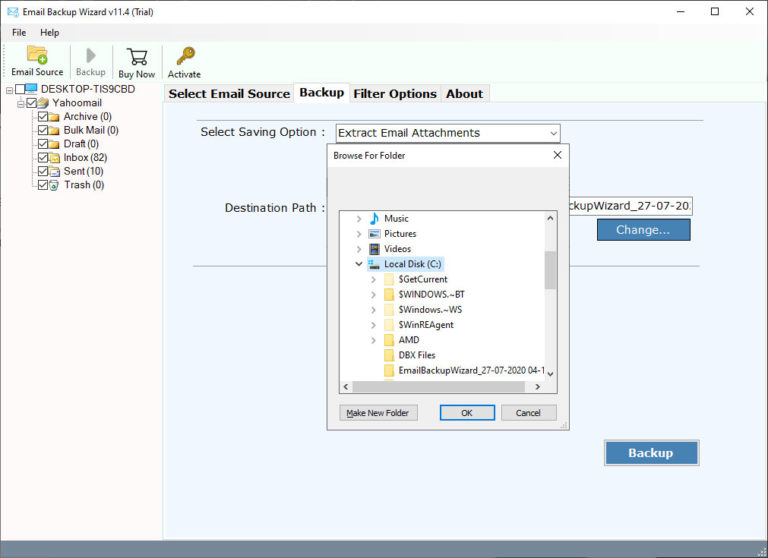Image resolution: width=768 pixels, height=558 pixels.
Task: Click the $Windows.~WS folder icon
Action: click(x=389, y=310)
